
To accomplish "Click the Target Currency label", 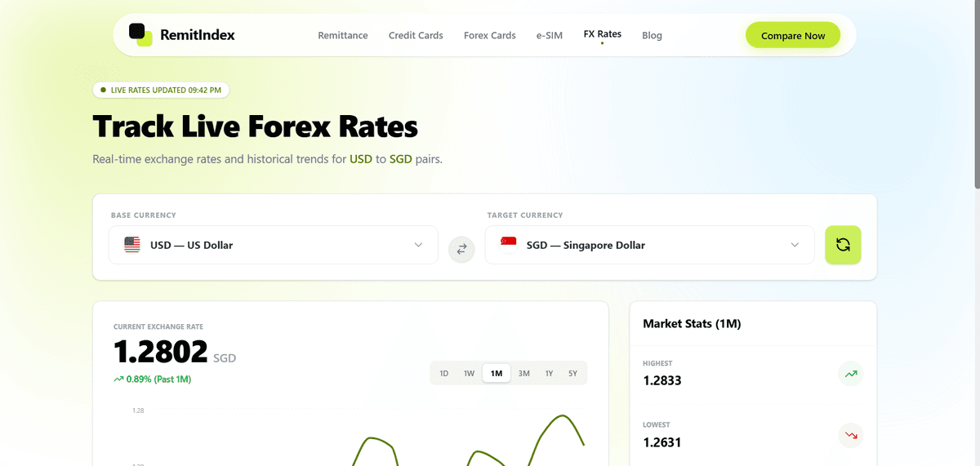I will click(x=525, y=215).
